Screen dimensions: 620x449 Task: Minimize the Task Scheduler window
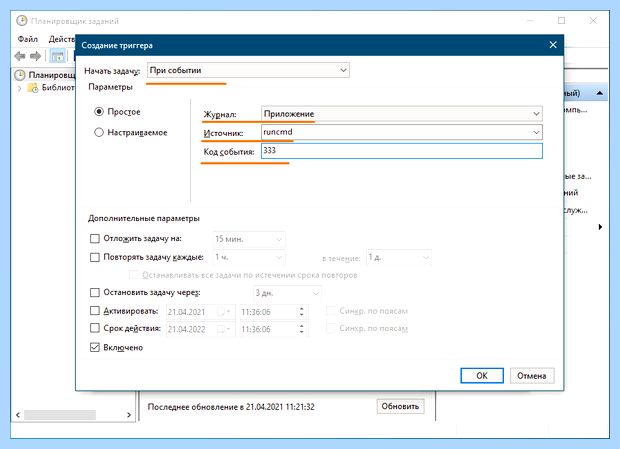click(530, 21)
